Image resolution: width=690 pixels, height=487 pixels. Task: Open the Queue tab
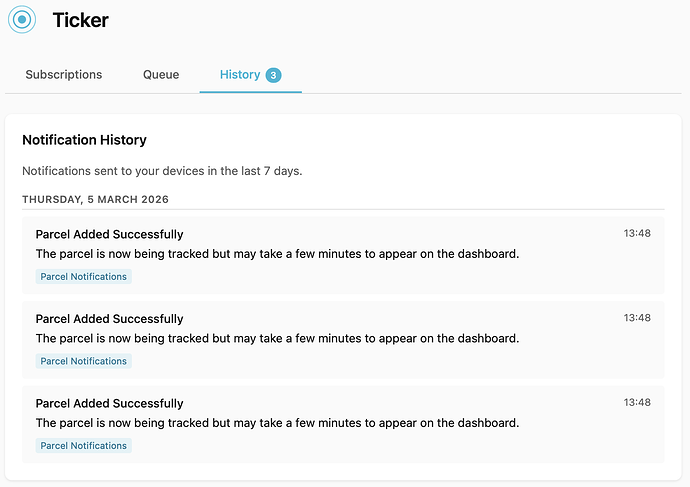point(161,75)
